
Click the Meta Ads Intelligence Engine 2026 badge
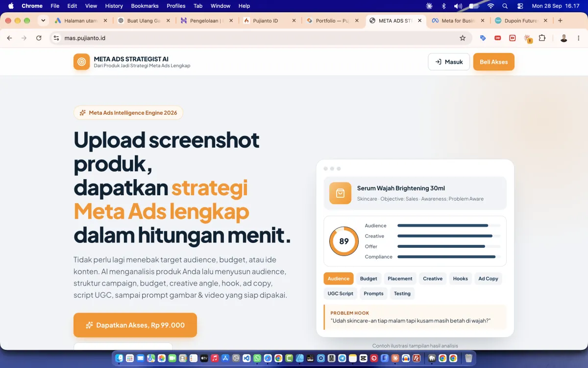point(128,113)
